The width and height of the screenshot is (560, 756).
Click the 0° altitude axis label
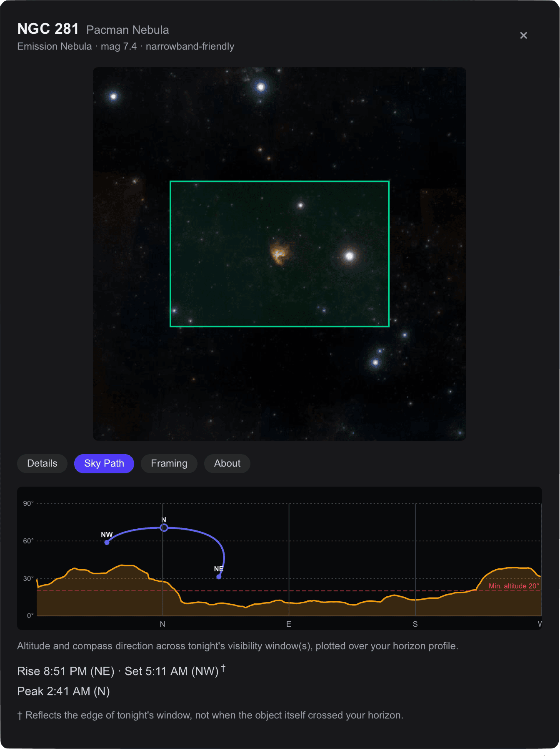tap(30, 616)
